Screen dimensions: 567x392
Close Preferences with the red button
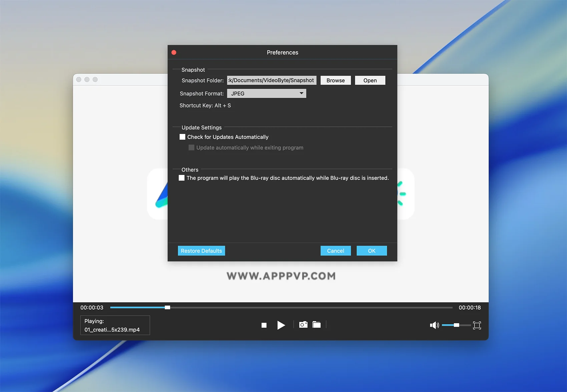(174, 53)
